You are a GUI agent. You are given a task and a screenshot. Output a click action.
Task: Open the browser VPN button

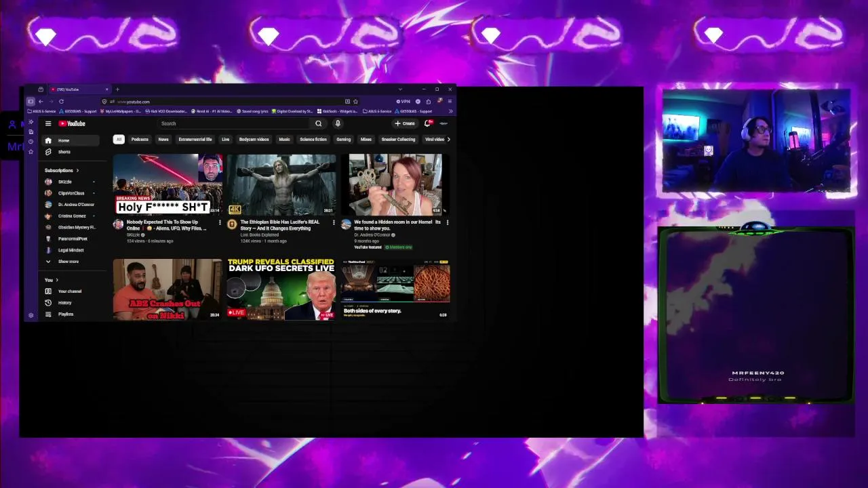(402, 102)
